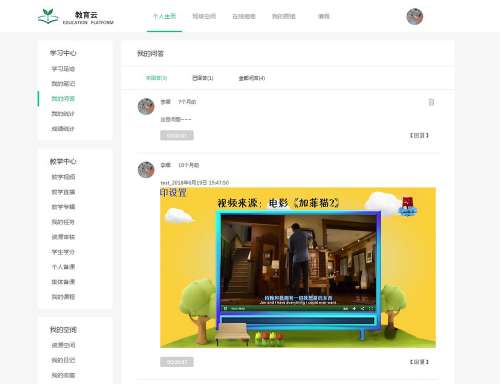The image size is (500, 384).
Task: Open the user avatar in top header
Action: point(415,16)
